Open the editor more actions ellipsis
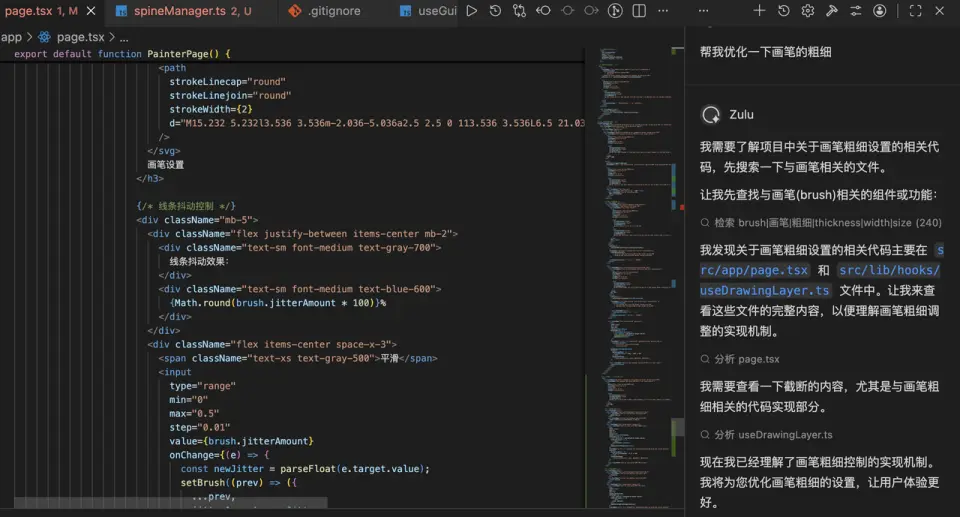This screenshot has width=960, height=517. 663,11
